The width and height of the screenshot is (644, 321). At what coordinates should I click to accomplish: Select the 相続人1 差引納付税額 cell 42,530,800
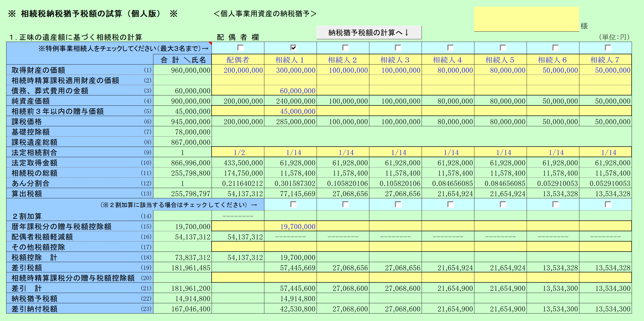[290, 308]
